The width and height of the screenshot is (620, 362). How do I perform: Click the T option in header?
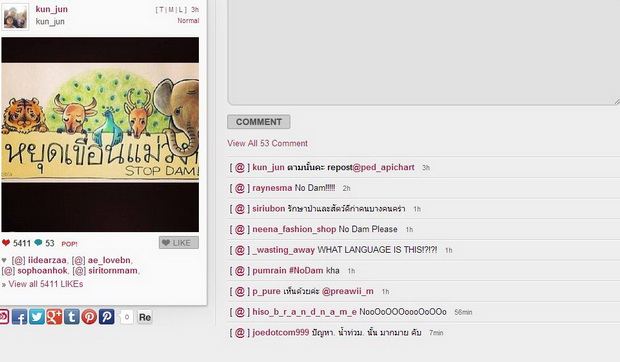(x=161, y=9)
